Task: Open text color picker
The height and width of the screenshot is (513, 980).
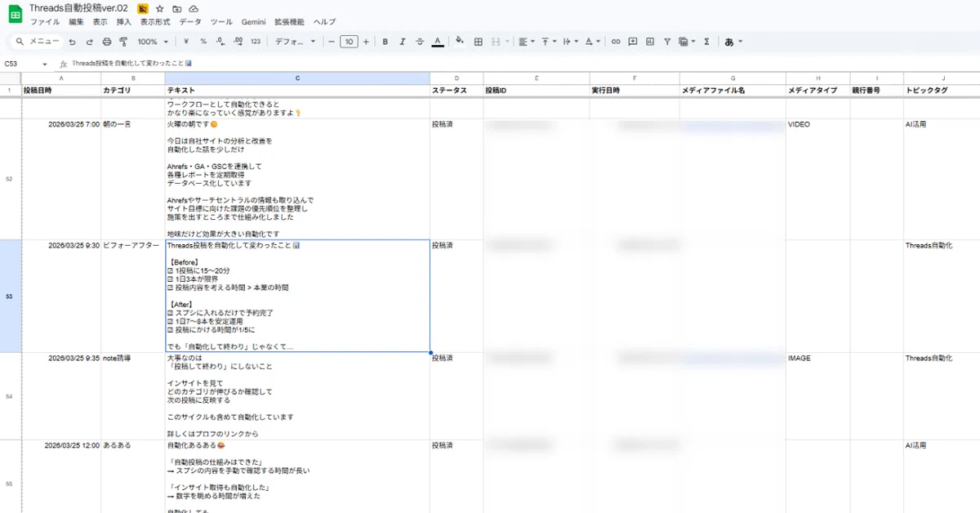Action: (x=438, y=42)
